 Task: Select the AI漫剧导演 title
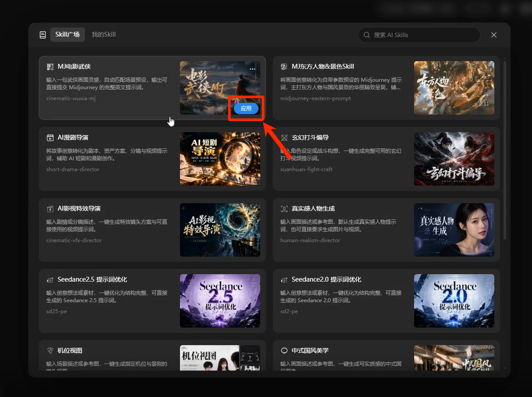click(73, 137)
